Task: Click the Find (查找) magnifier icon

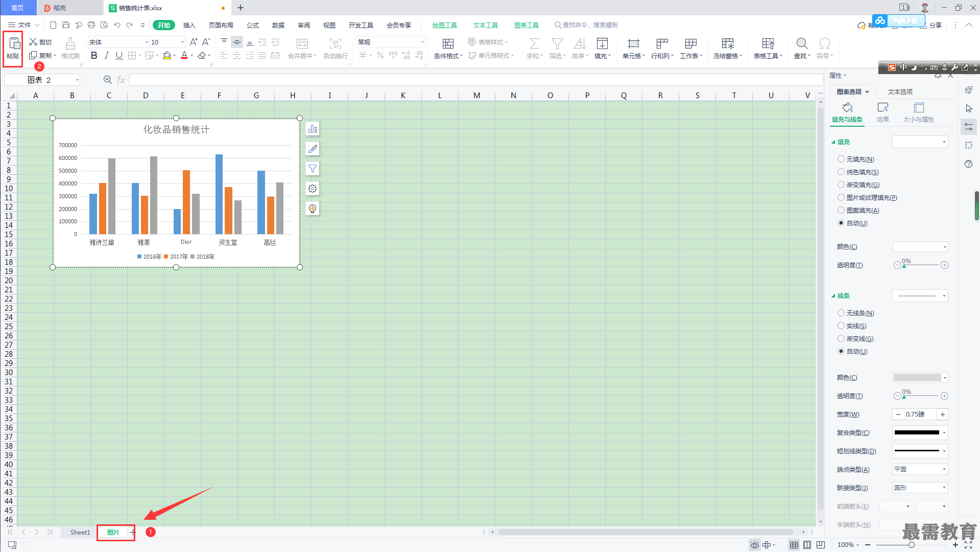Action: (802, 43)
